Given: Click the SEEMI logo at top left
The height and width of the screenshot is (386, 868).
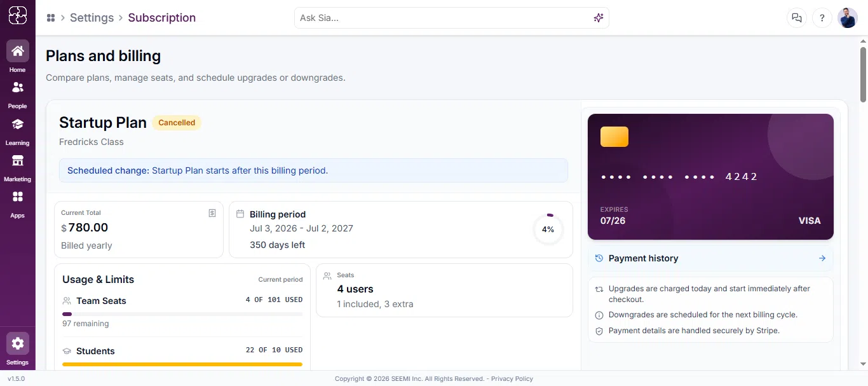Looking at the screenshot, I should click(17, 15).
